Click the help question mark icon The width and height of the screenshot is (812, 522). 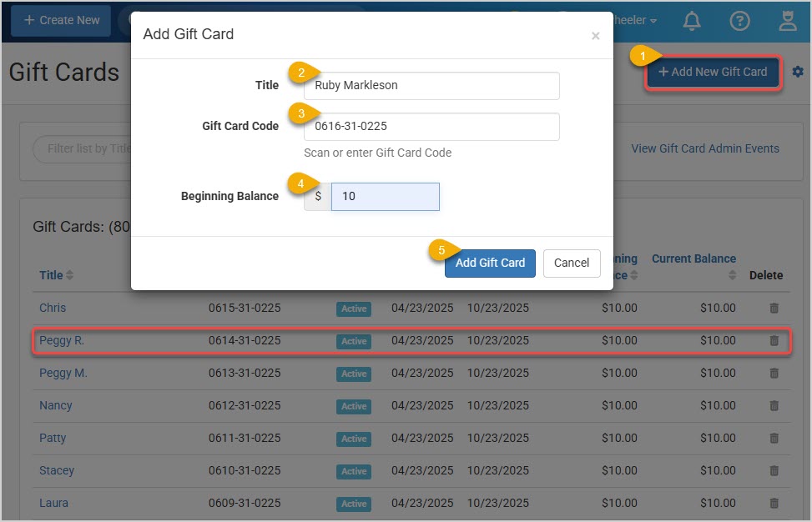point(739,21)
